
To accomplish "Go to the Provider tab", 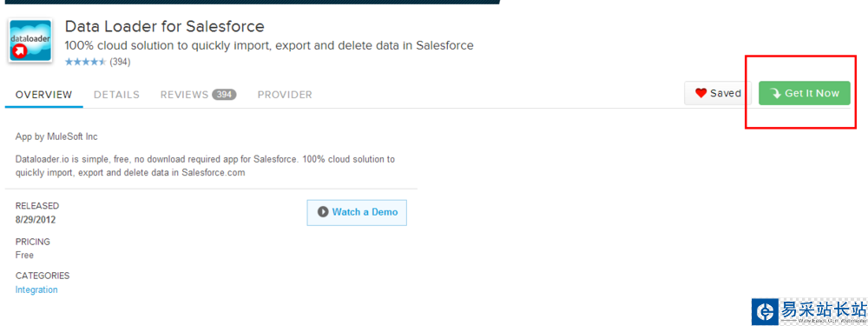I will coord(285,95).
